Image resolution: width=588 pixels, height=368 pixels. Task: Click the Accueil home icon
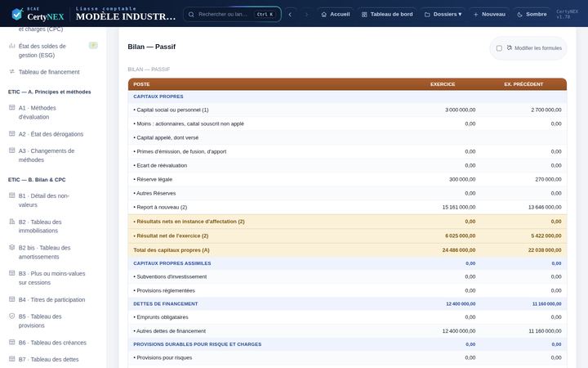click(x=324, y=14)
